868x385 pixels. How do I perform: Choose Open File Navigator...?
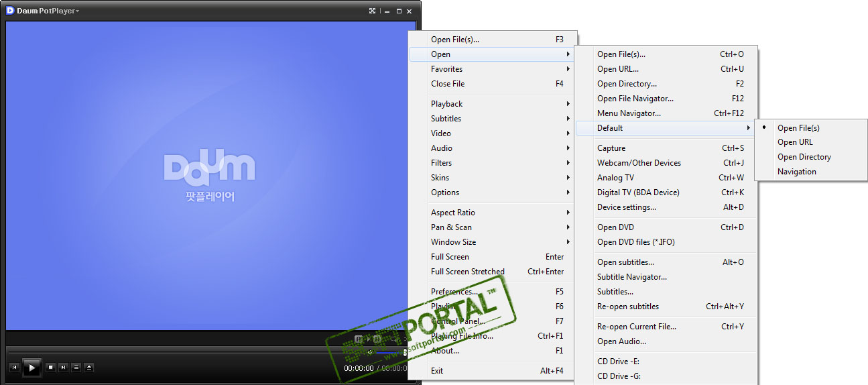(666, 99)
